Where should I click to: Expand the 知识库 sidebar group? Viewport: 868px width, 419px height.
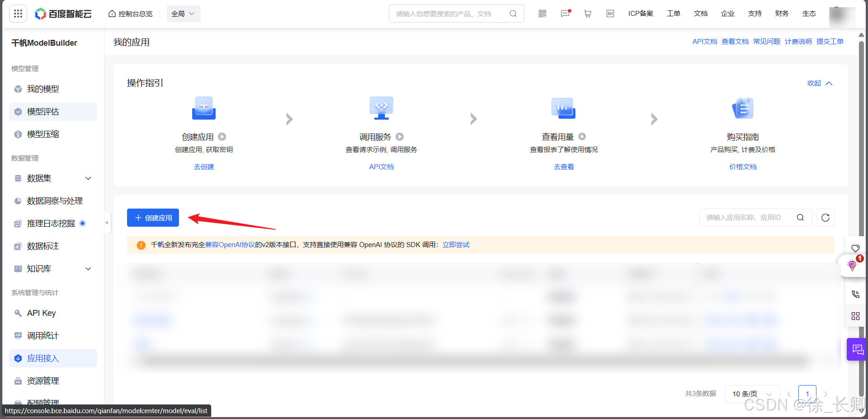tap(53, 269)
